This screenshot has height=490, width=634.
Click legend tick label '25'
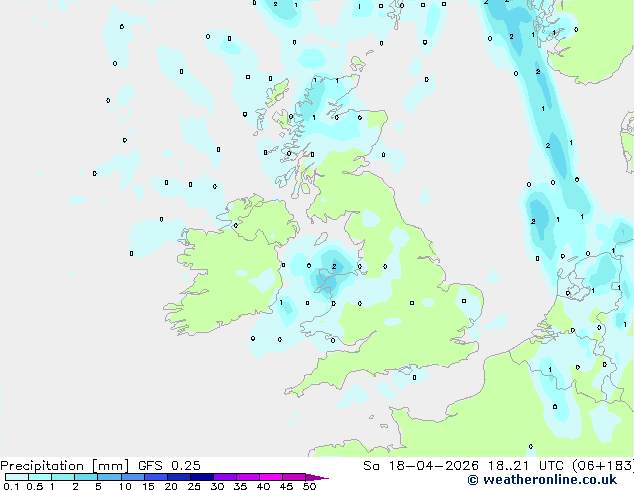pos(194,486)
